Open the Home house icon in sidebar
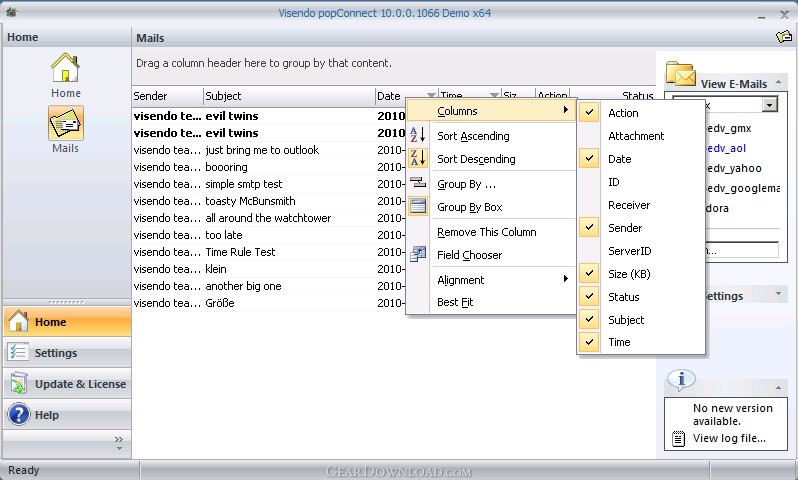 click(66, 68)
